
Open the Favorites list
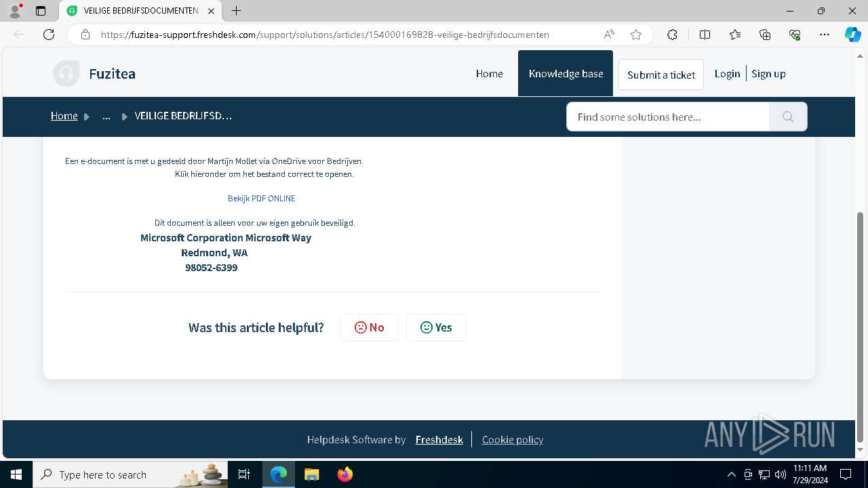tap(735, 35)
